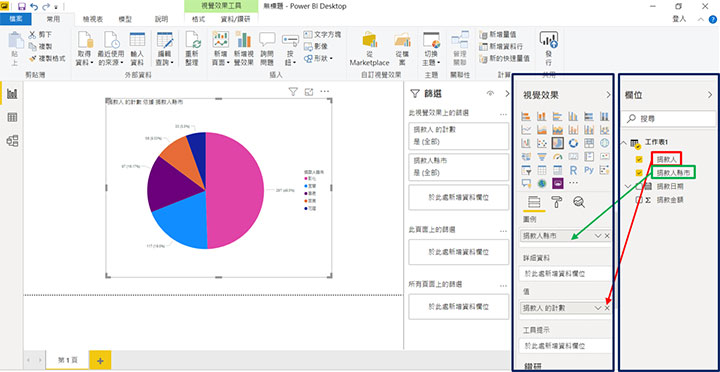
Task: Insert a 文字方塊 text box
Action: point(322,34)
